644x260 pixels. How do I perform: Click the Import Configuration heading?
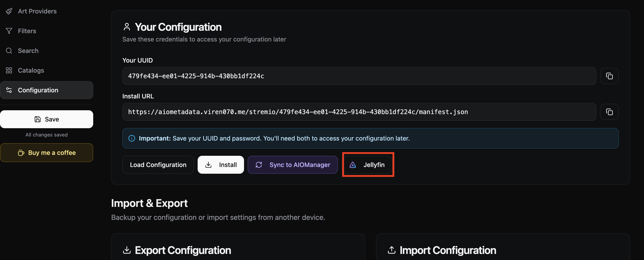(448, 250)
